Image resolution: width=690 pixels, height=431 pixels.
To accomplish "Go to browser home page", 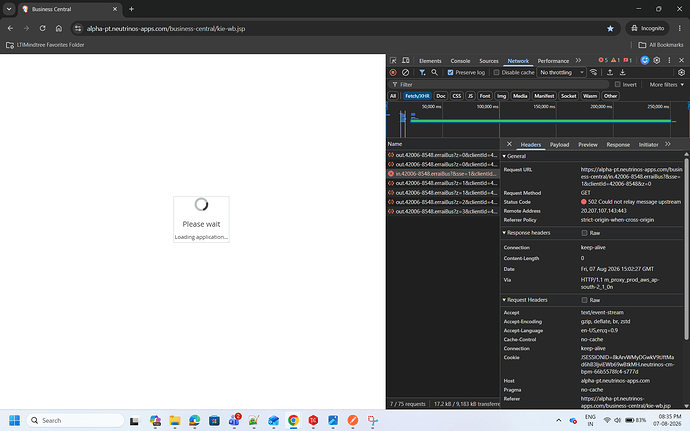I will 59,28.
